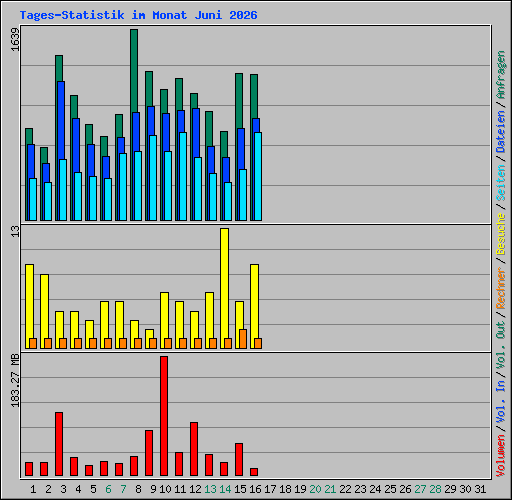
Task: Click the day '3' axis label
Action: pos(63,489)
